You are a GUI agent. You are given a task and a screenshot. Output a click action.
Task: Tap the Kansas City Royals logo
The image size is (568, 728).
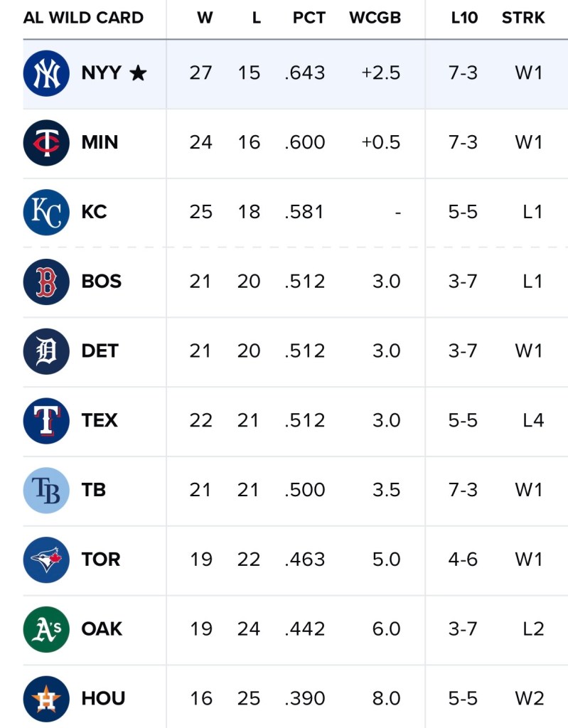[x=46, y=212]
